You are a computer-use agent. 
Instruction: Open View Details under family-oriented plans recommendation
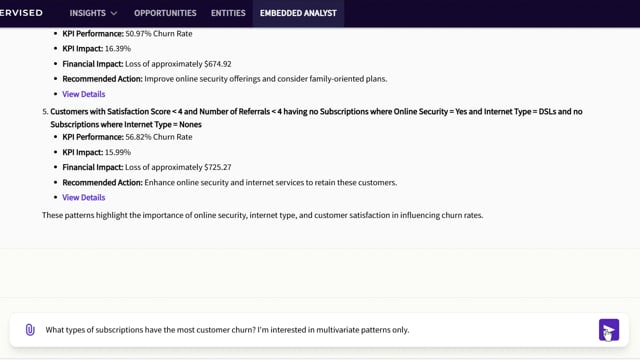(84, 94)
